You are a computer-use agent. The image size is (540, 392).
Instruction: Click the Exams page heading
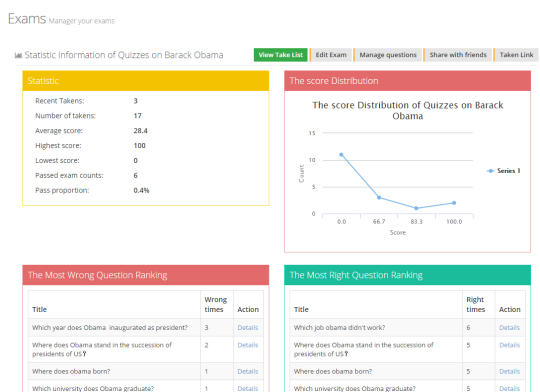(27, 19)
